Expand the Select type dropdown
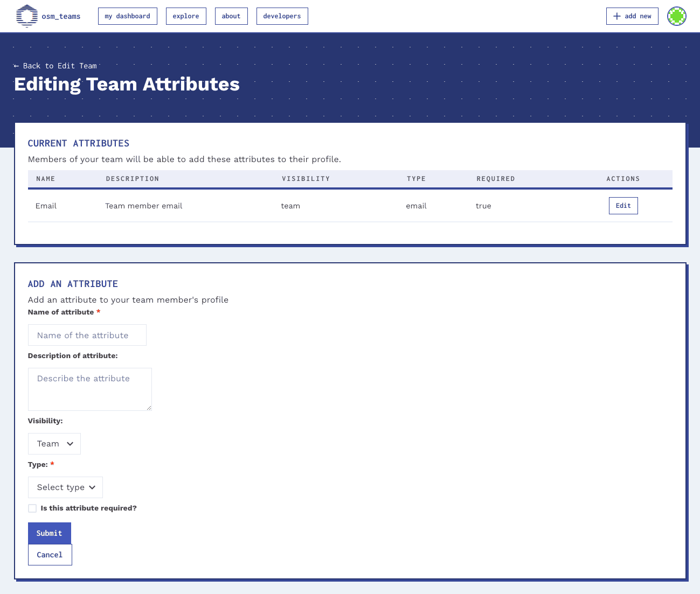Viewport: 700px width, 594px height. click(65, 487)
